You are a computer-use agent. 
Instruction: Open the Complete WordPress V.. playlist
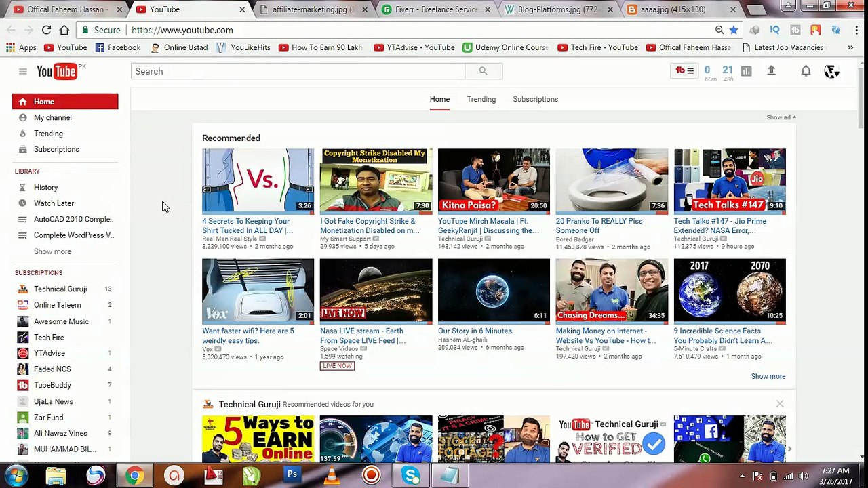[74, 235]
